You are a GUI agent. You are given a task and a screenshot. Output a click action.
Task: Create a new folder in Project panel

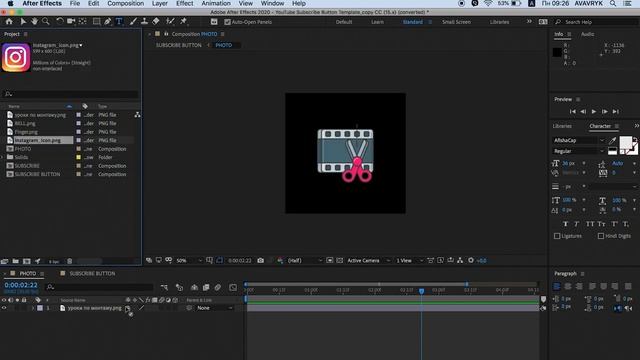pyautogui.click(x=16, y=261)
